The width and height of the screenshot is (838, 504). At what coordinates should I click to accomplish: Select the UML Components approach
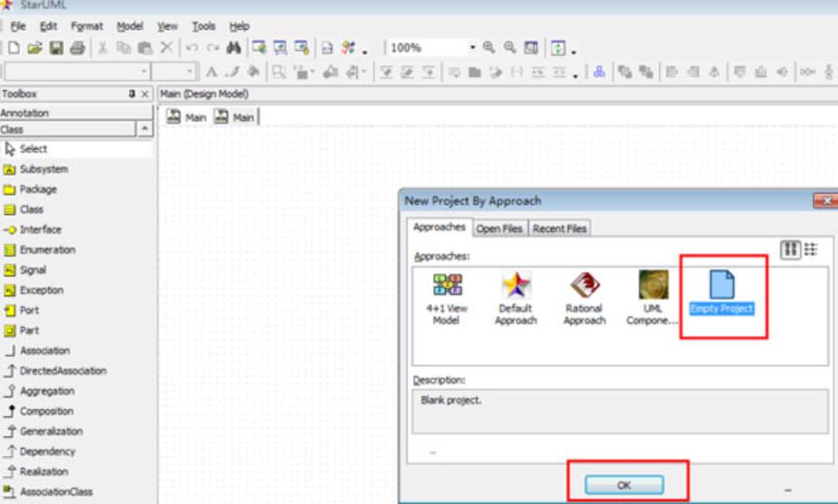coord(653,298)
